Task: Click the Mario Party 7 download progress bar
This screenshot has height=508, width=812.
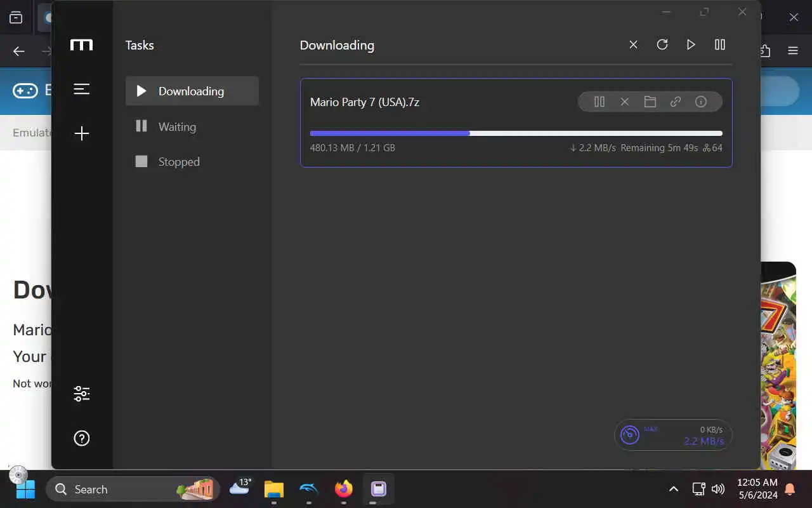Action: pyautogui.click(x=516, y=133)
